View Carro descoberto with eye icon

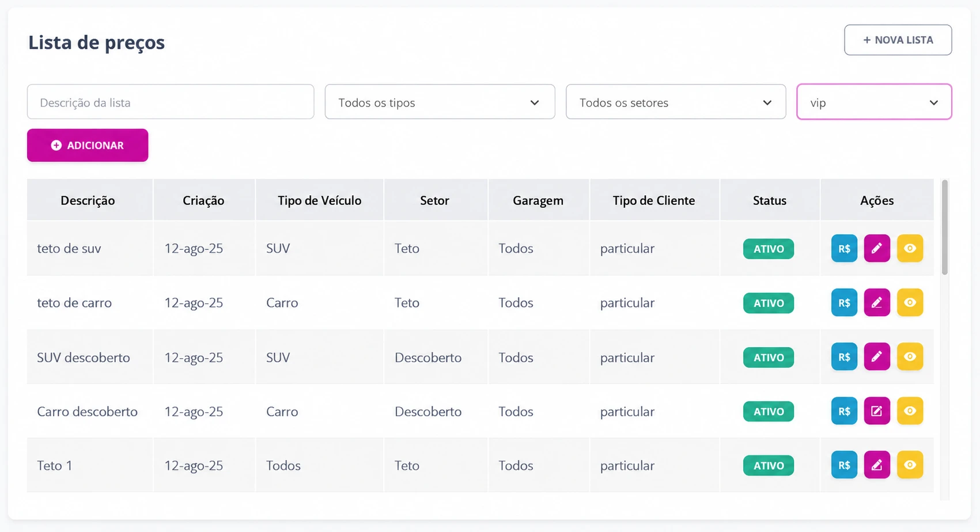point(910,411)
